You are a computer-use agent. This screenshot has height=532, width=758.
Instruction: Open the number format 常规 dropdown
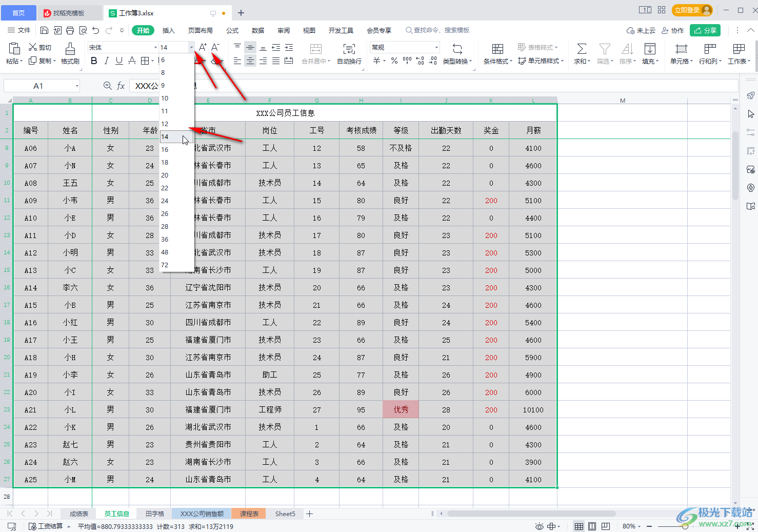(436, 47)
